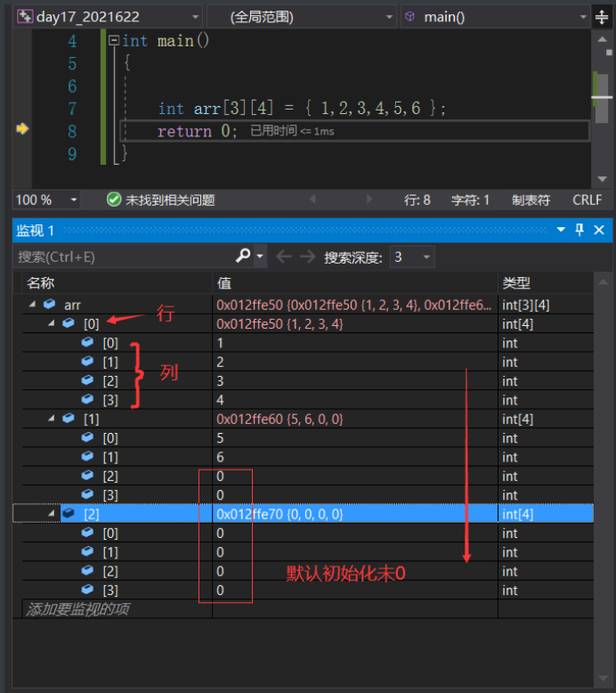Click the int[3][4] type cell
616x693 pixels.
[525, 305]
